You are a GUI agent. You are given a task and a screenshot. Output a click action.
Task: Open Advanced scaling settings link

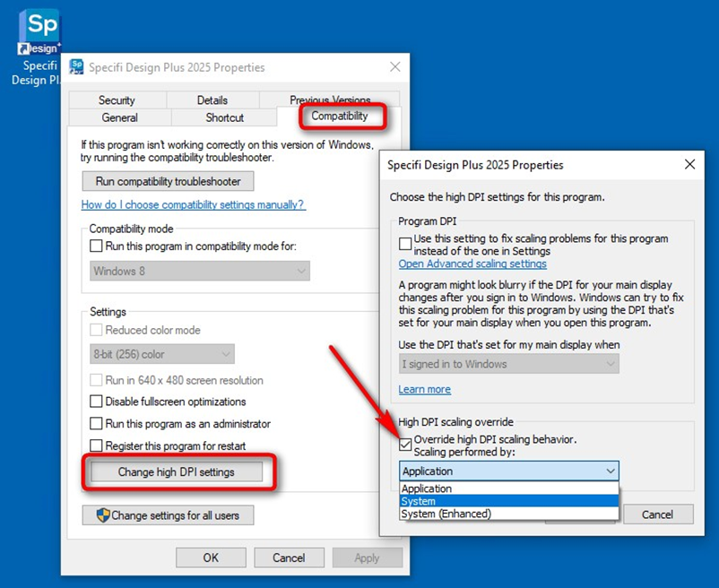[472, 264]
